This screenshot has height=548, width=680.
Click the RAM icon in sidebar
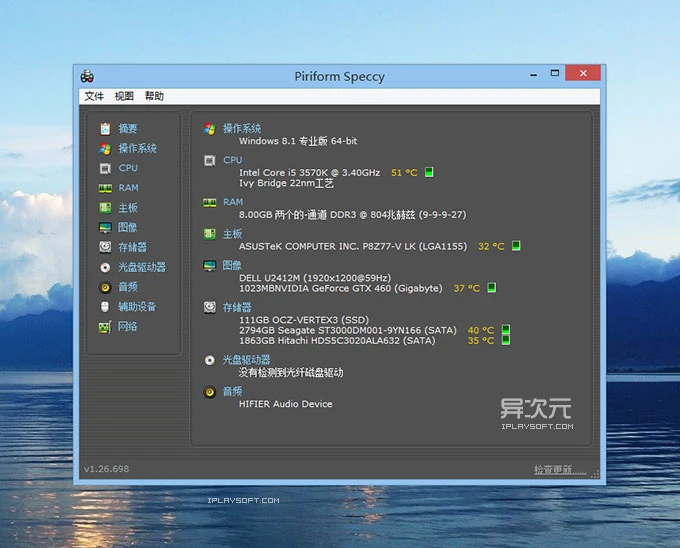105,188
